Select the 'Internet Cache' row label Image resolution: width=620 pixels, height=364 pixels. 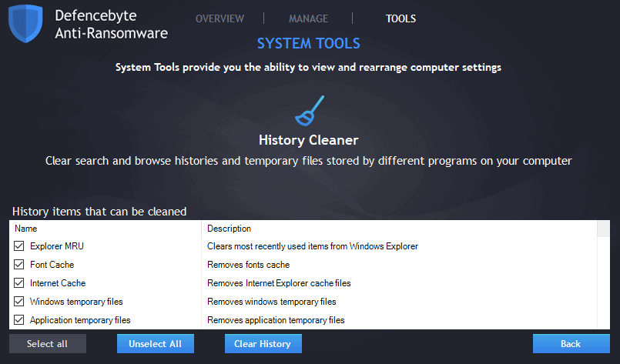58,283
